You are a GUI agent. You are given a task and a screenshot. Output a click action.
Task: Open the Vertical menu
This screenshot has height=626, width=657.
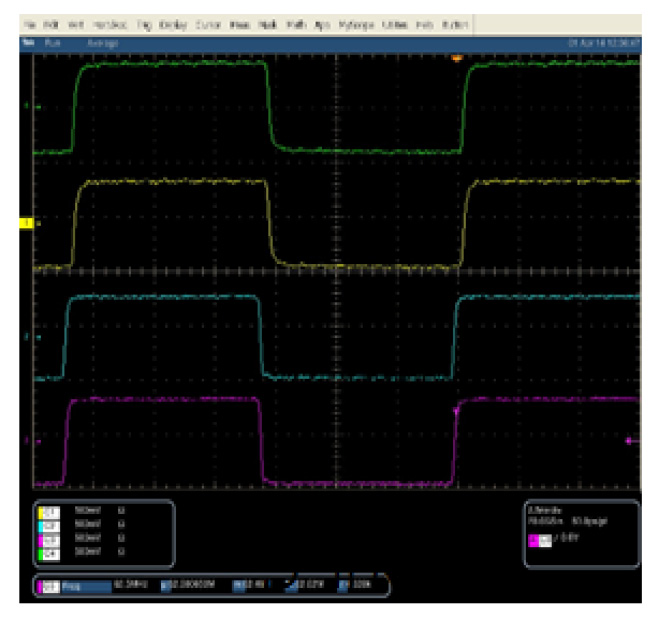[73, 24]
